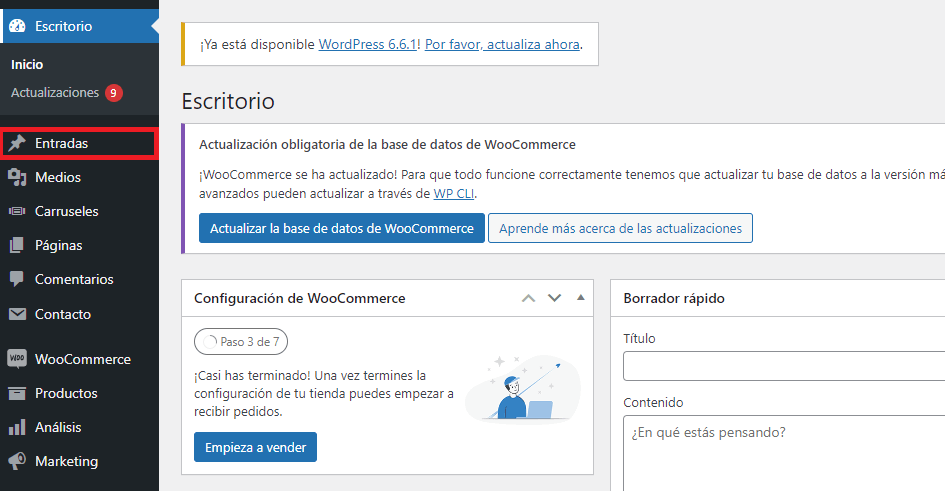Click the Análisis bar chart icon

tap(17, 427)
